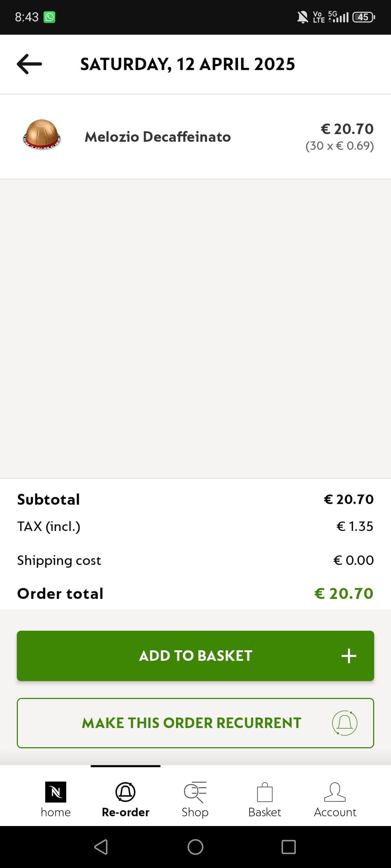
Task: Open the Shop search tab
Action: (x=195, y=799)
